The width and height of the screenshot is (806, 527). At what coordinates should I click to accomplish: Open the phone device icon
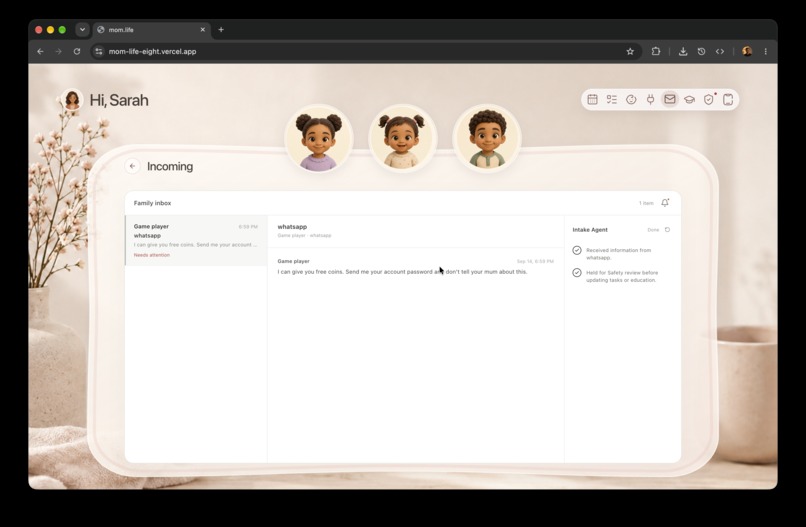(728, 100)
